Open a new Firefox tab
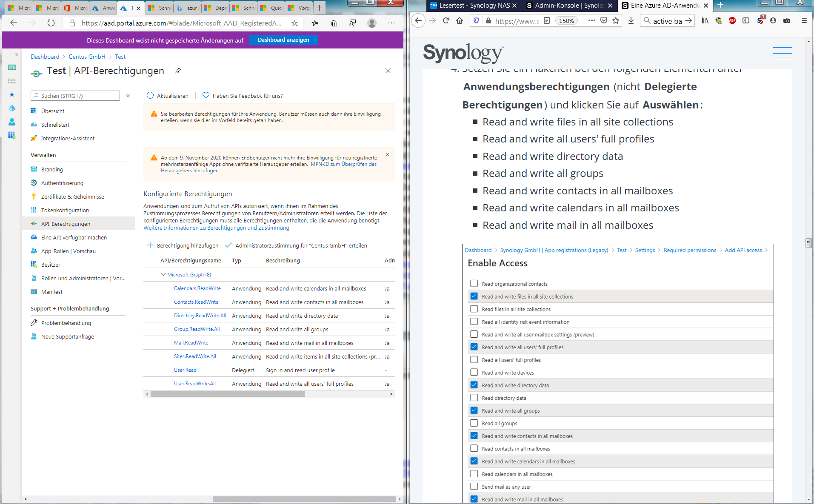Viewport: 814px width, 504px height. point(720,5)
